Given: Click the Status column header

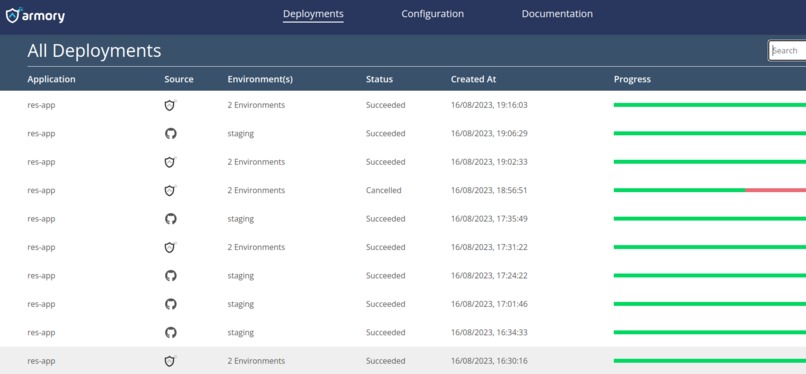Looking at the screenshot, I should click(379, 79).
